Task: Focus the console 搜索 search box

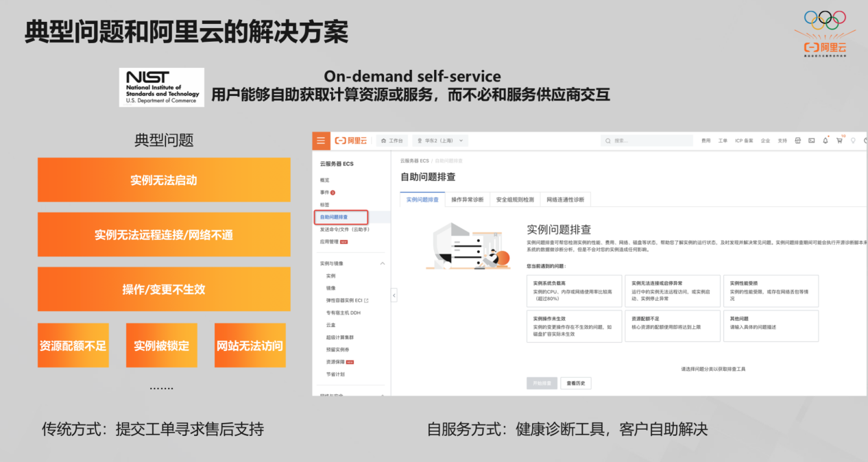Action: 647,141
